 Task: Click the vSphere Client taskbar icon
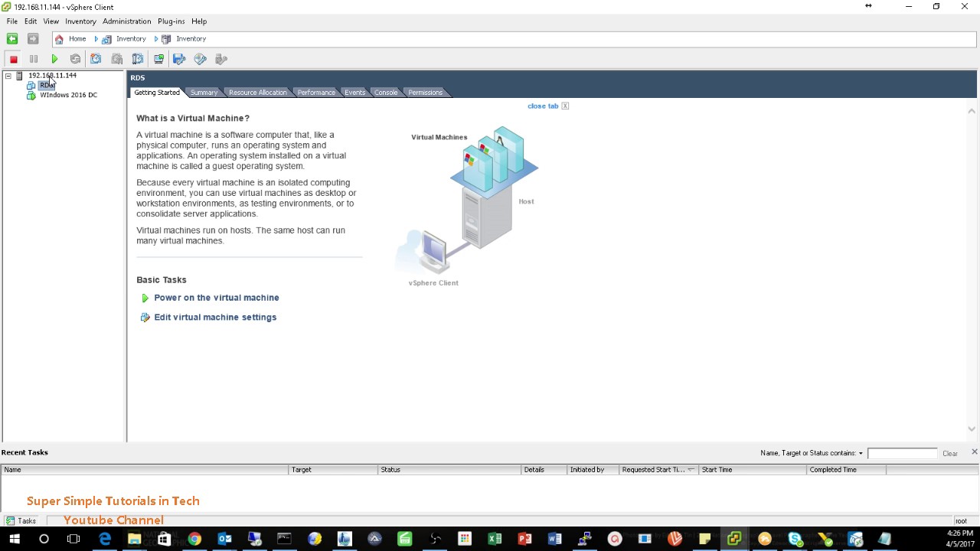coord(734,539)
